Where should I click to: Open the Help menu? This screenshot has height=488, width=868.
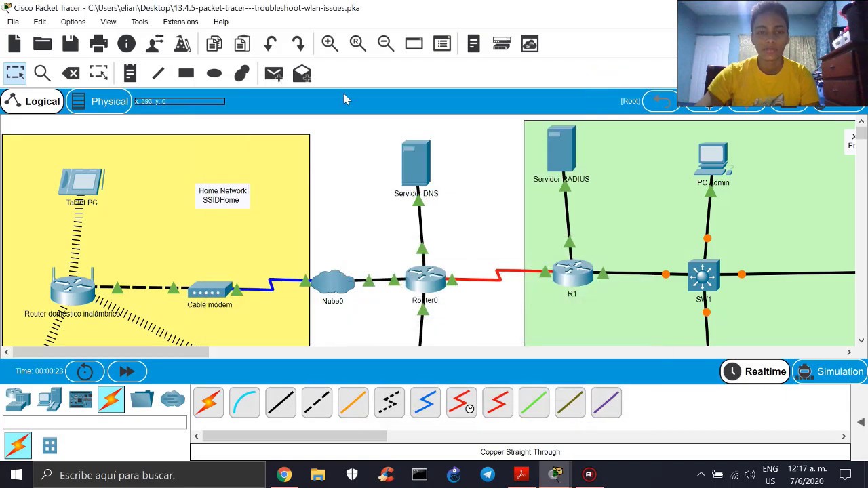click(x=221, y=22)
